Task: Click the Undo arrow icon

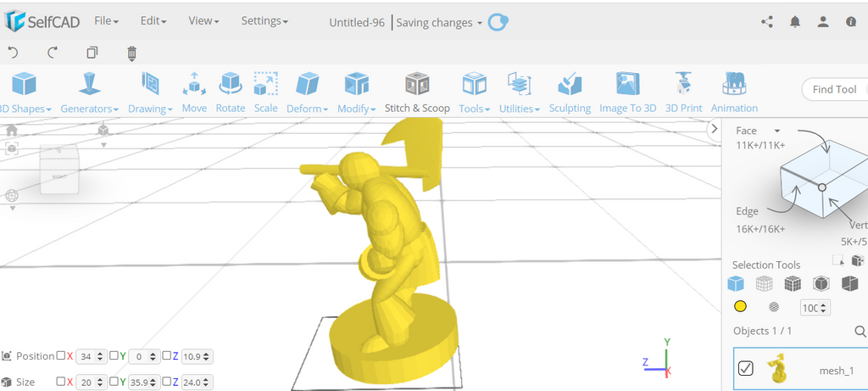Action: 13,53
